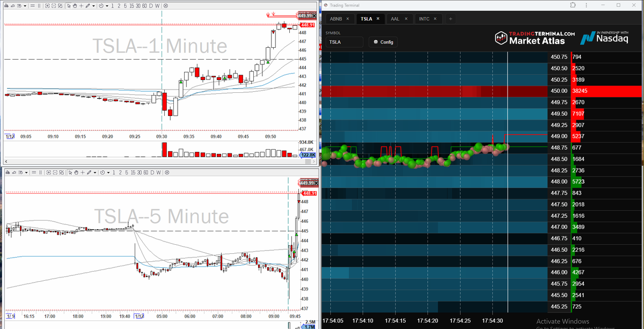The height and width of the screenshot is (329, 644).
Task: Select the hand pan tool in the 5 Minute chart toolbar
Action: (75, 172)
